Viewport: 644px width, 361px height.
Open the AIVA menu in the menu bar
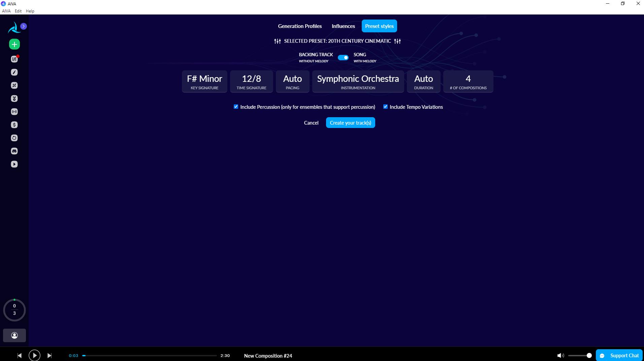pyautogui.click(x=6, y=11)
